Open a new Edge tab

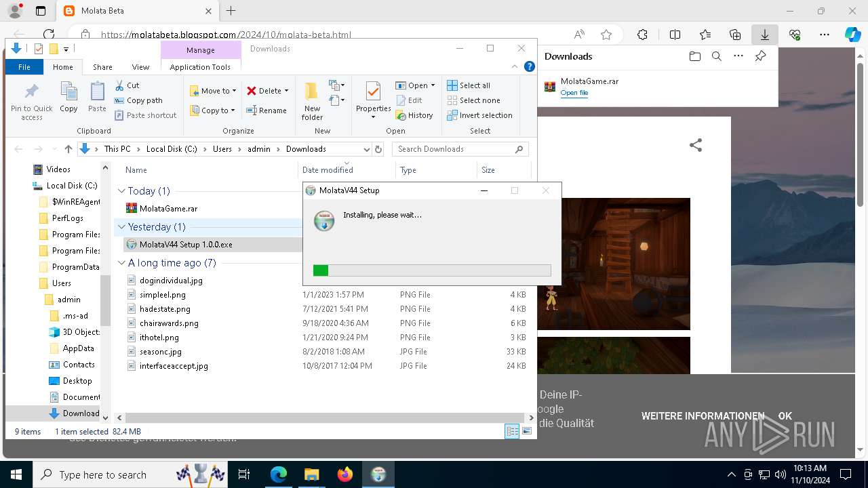231,11
